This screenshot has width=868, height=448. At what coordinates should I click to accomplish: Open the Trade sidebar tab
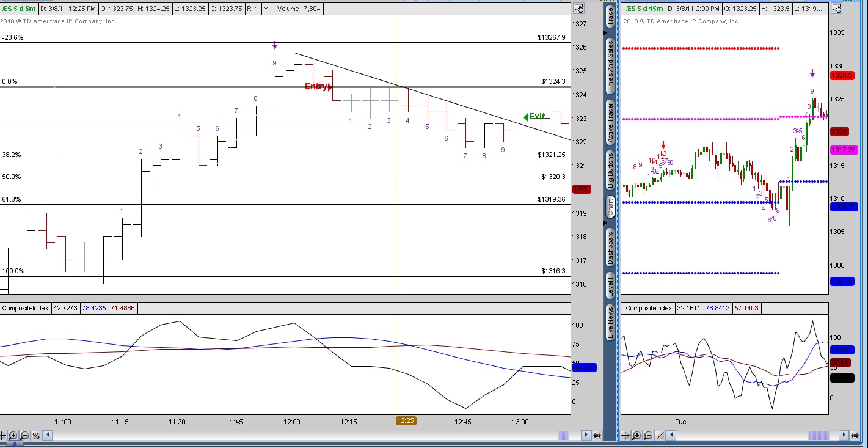[x=610, y=17]
